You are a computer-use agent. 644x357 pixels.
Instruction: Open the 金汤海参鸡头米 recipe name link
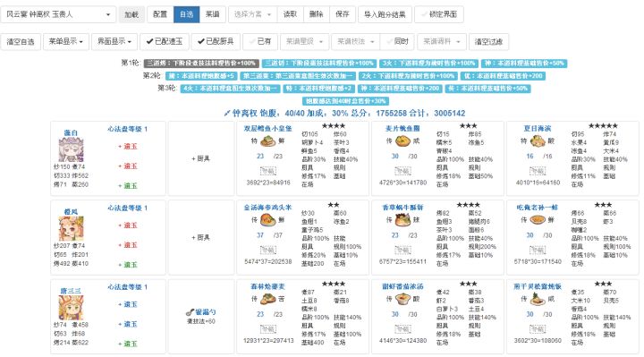(267, 207)
